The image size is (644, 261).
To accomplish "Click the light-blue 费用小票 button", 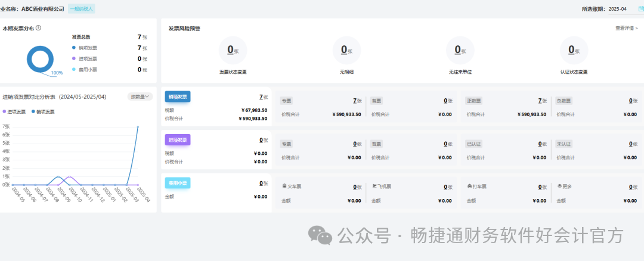I will click(x=178, y=183).
